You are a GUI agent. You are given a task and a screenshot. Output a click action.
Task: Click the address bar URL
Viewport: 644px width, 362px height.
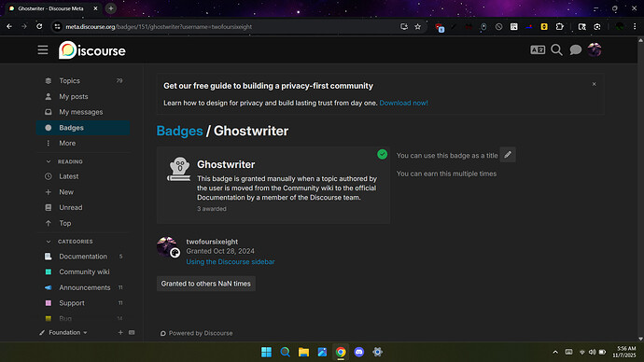tap(159, 27)
